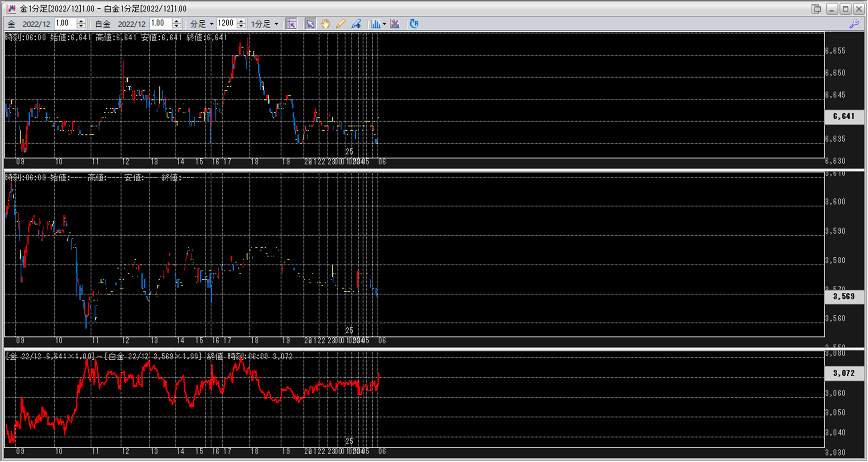Open the 1分足 timeframe dropdown
Screen dimensions: 868x462
265,24
